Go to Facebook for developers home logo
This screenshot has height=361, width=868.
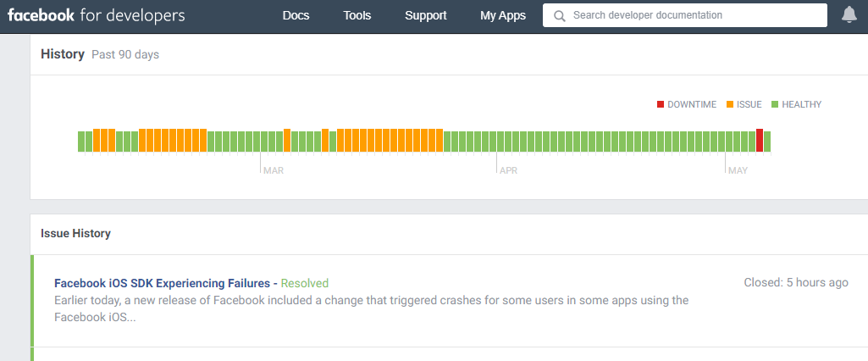[97, 15]
